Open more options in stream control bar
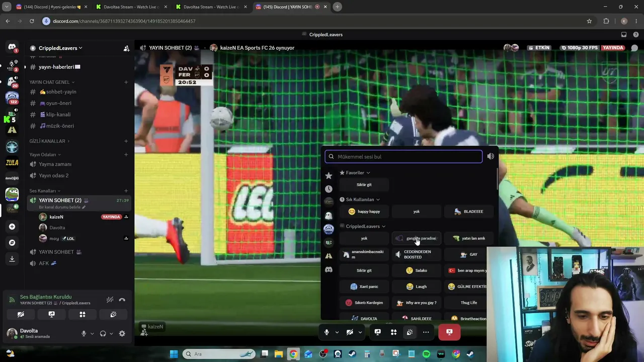The image size is (644, 362). (426, 332)
